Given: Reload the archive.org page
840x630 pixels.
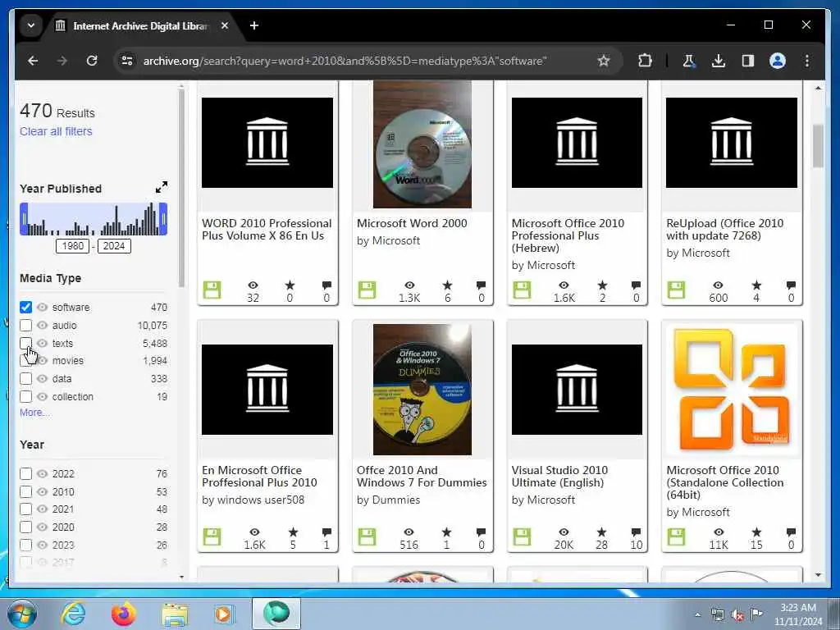Looking at the screenshot, I should tap(92, 61).
